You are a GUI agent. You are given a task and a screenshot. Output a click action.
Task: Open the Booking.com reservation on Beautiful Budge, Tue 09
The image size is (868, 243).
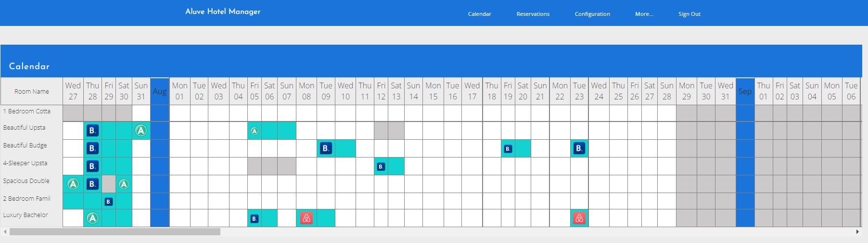point(326,148)
